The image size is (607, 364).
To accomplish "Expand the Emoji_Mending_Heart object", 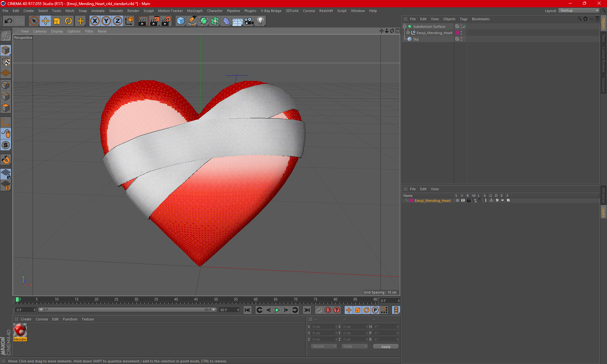I will point(408,33).
